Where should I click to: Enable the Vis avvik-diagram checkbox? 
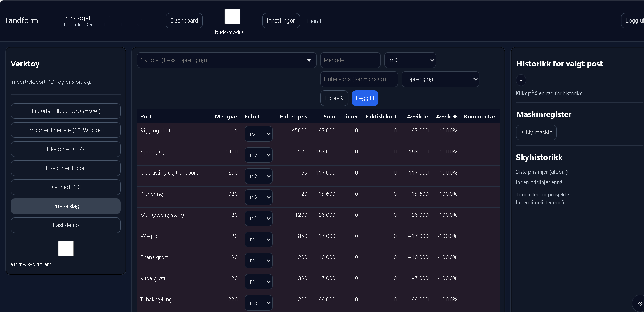click(x=66, y=248)
